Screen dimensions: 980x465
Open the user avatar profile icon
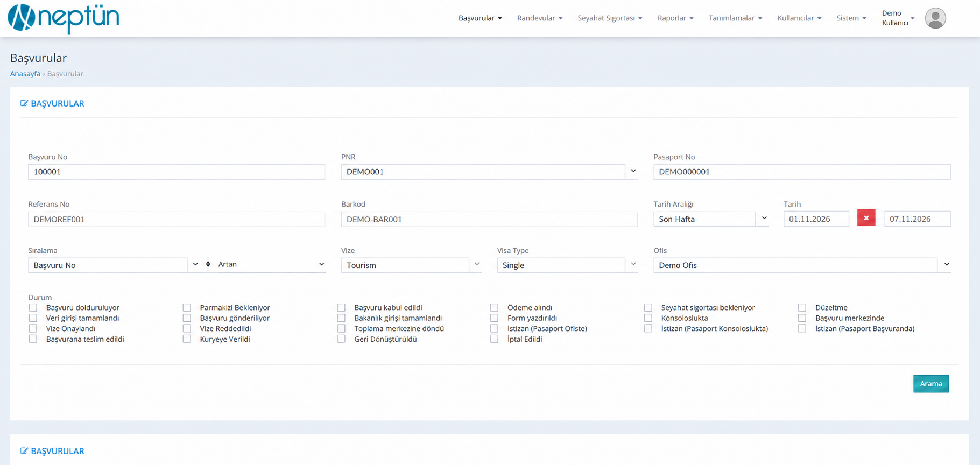tap(935, 18)
